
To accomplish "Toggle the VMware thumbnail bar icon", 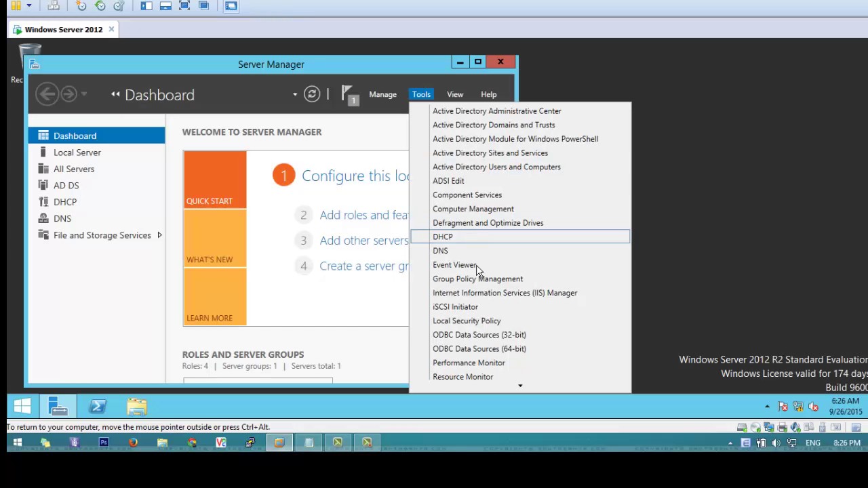I will [165, 5].
